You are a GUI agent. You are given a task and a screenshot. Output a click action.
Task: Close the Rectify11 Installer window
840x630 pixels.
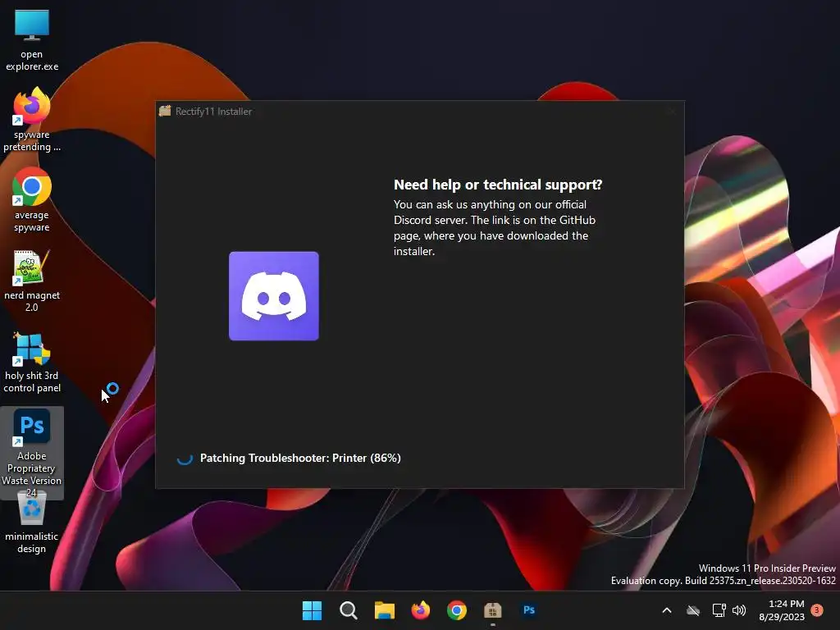tap(671, 111)
